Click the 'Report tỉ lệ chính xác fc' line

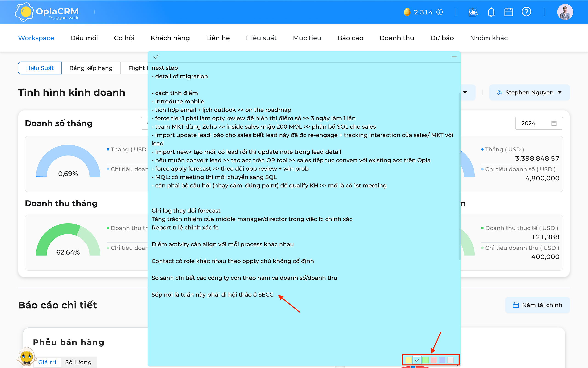185,227
